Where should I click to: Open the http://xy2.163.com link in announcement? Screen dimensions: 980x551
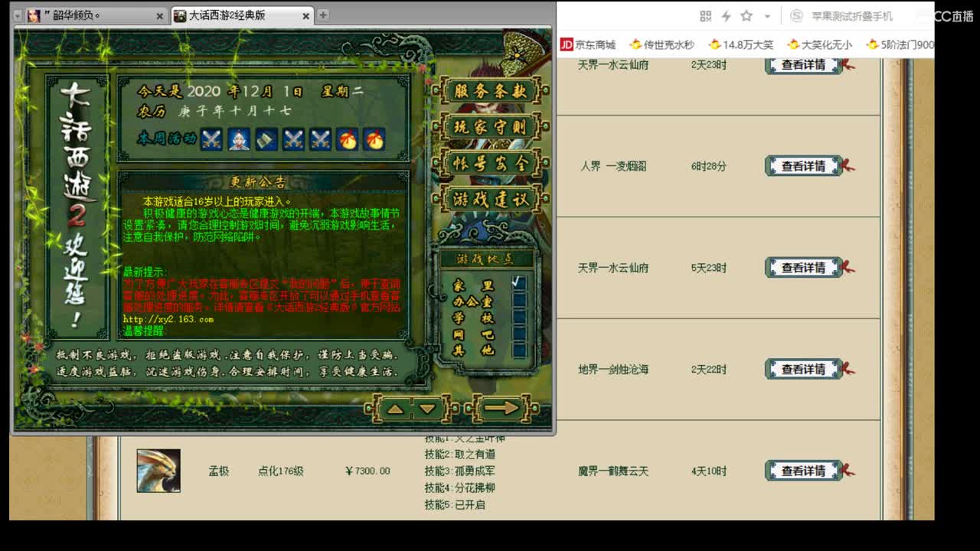click(x=168, y=319)
